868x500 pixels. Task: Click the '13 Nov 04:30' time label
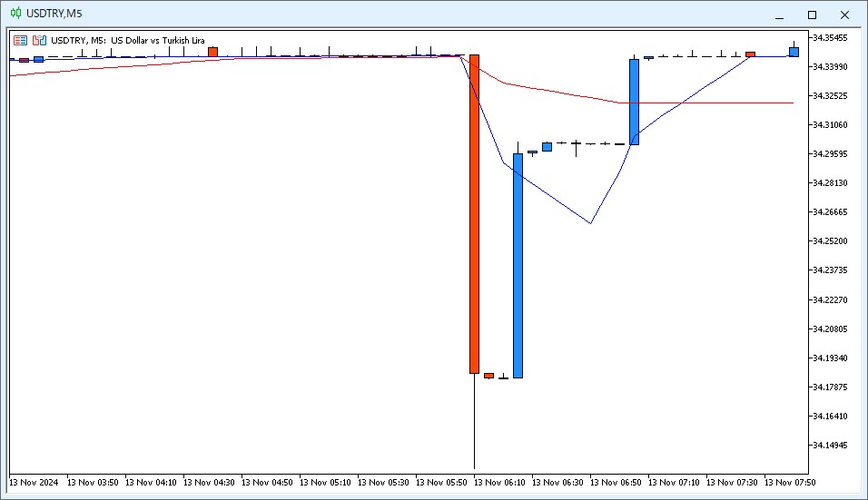209,482
